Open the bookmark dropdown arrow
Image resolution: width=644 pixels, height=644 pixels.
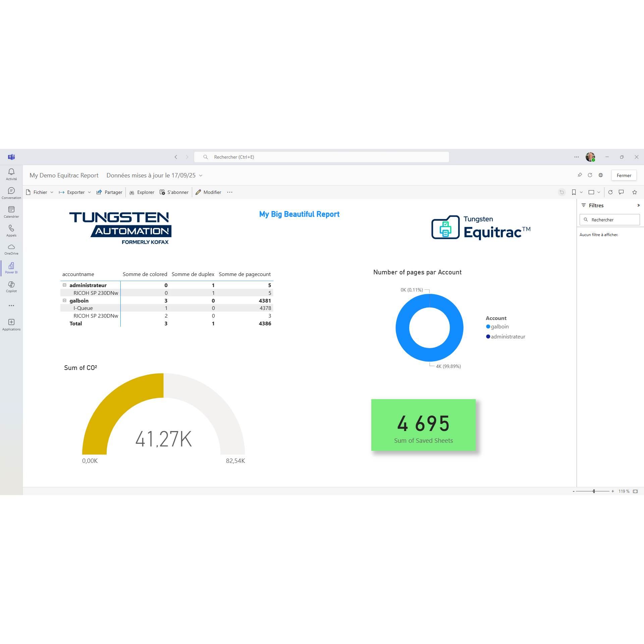pos(581,192)
